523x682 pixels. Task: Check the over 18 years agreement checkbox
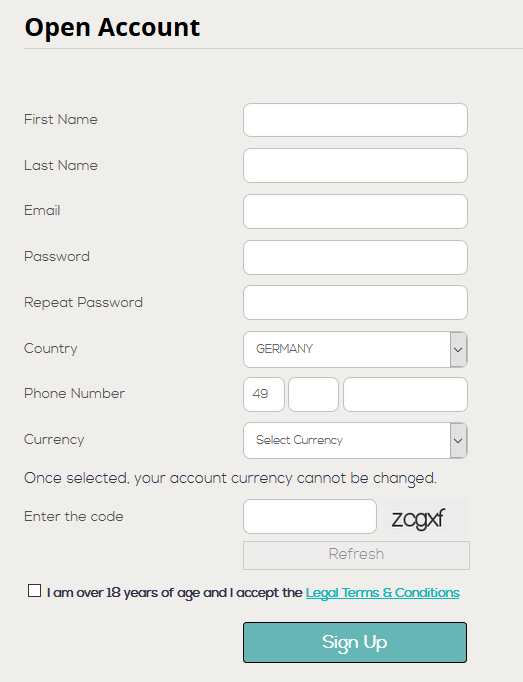(34, 591)
